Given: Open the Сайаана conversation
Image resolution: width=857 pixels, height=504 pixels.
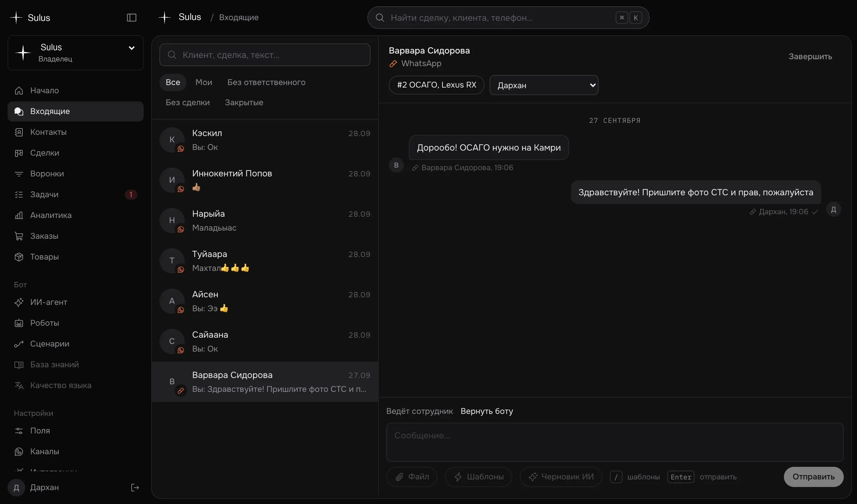Looking at the screenshot, I should [265, 341].
